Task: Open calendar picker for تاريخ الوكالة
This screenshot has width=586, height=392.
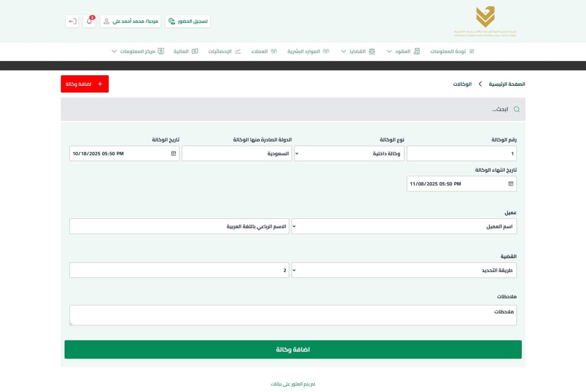Action: pos(173,153)
